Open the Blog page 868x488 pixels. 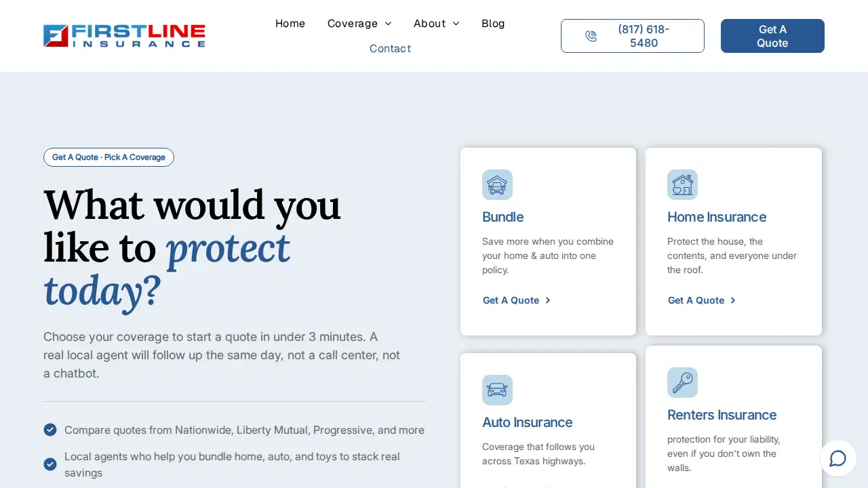[x=493, y=24]
